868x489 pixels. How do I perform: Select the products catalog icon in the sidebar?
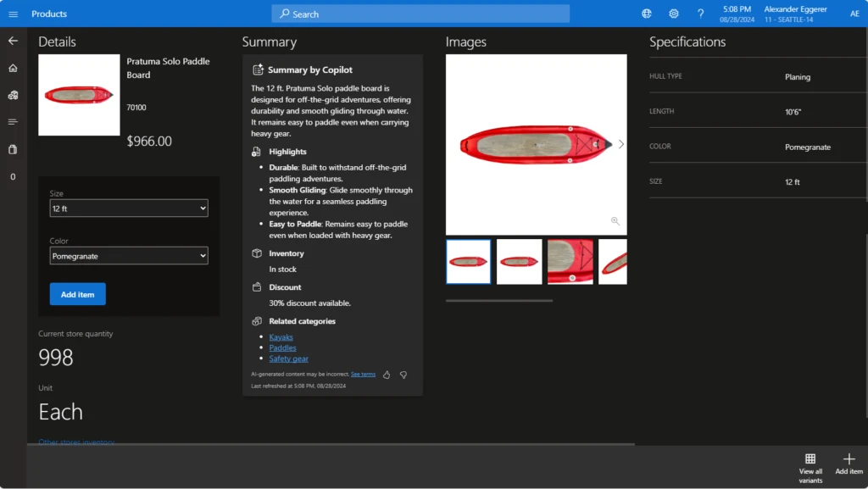click(13, 95)
